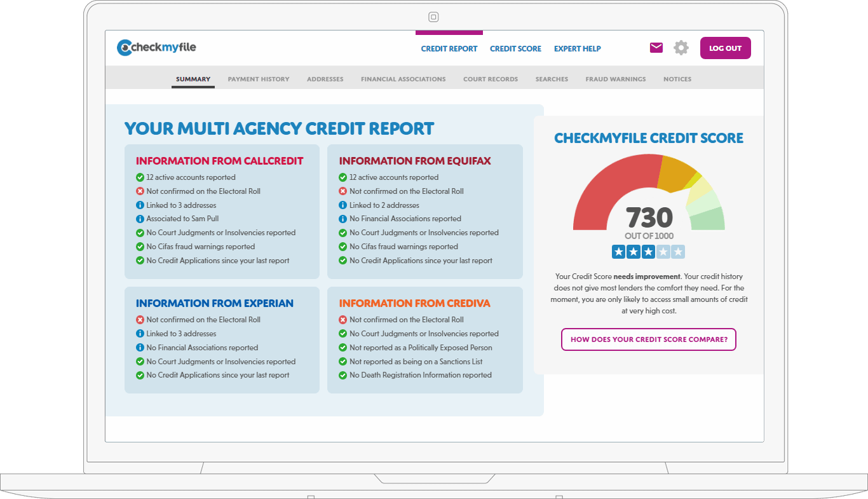Click green tick for Callcredit Cifas fraud warnings

point(140,247)
